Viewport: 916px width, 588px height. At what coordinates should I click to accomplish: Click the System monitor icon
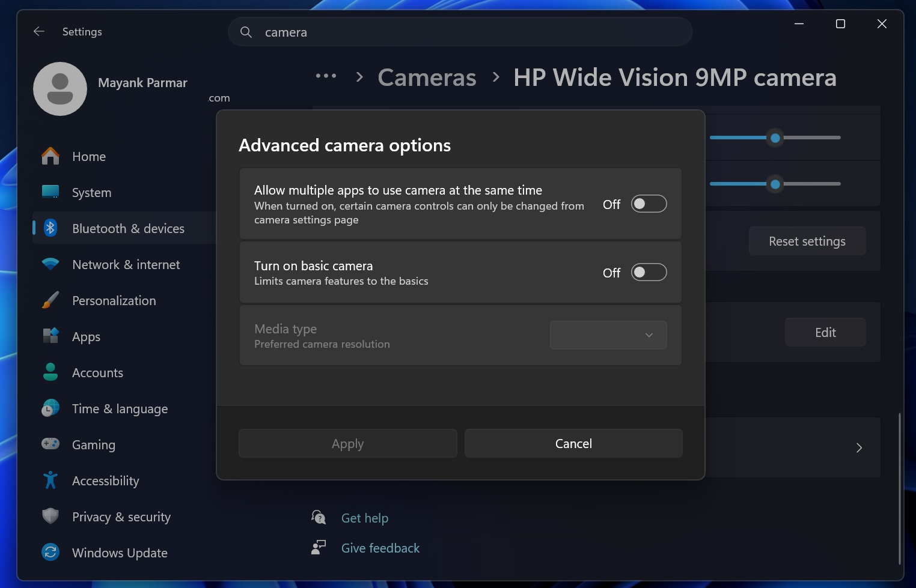(50, 192)
